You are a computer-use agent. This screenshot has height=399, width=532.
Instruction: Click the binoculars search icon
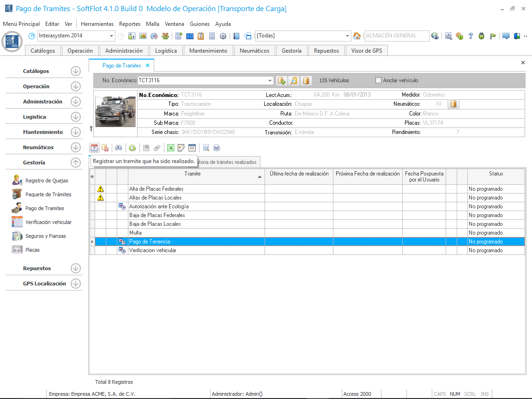coord(119,148)
